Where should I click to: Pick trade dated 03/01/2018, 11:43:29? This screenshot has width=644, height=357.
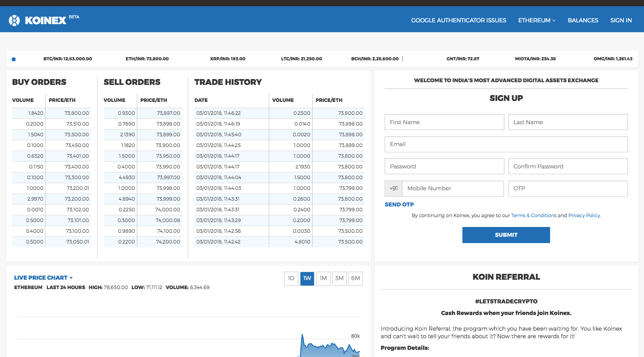click(x=280, y=220)
